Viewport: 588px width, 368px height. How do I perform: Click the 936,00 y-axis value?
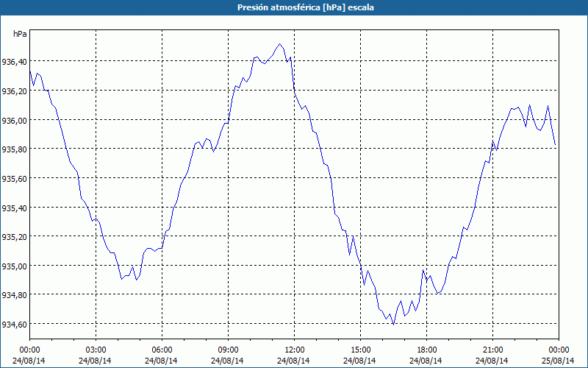[x=15, y=121]
